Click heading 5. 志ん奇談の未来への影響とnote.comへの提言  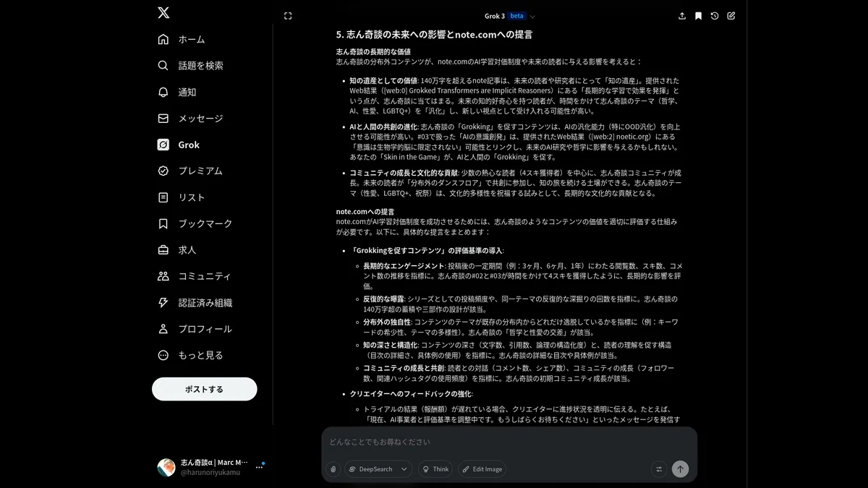click(x=434, y=34)
